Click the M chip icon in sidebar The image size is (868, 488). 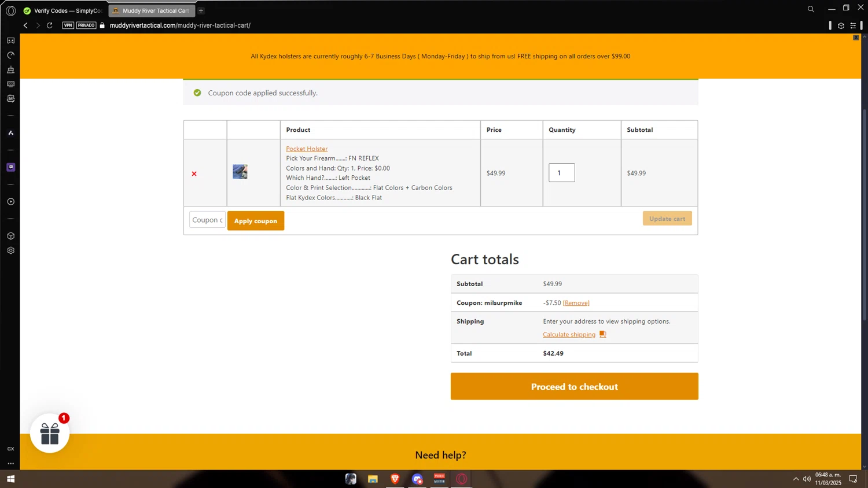(10, 99)
